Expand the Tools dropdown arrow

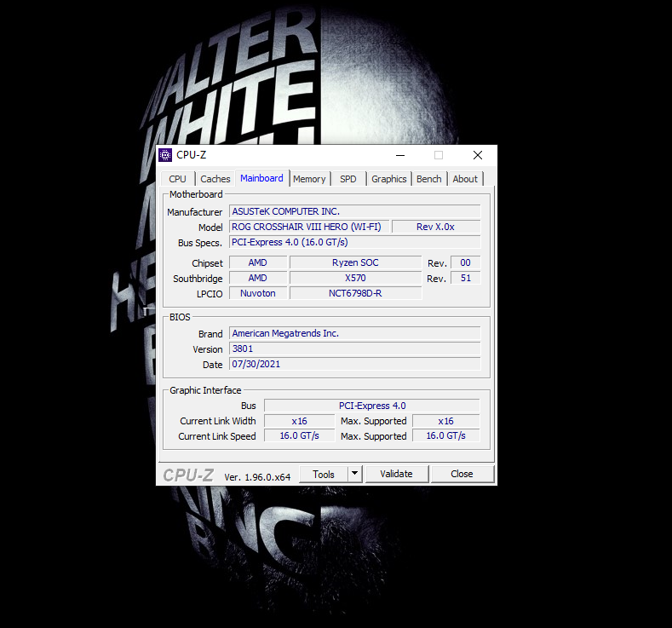pos(355,474)
